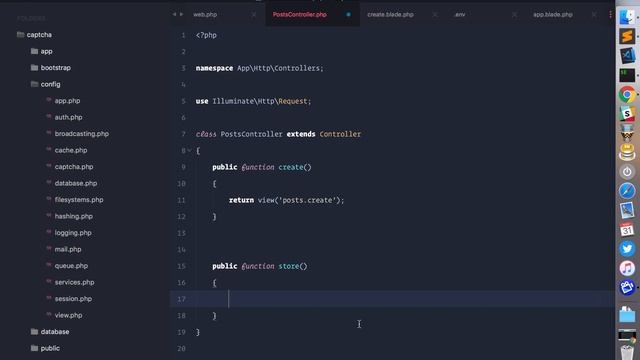Click the namespace App\Http\Controllers line
640x360 pixels.
click(260, 68)
